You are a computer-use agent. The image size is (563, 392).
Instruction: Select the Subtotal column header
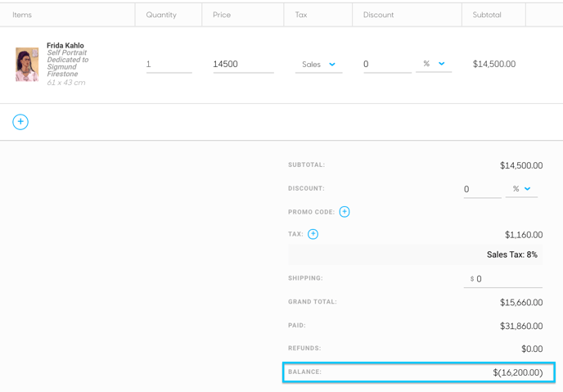coord(487,15)
